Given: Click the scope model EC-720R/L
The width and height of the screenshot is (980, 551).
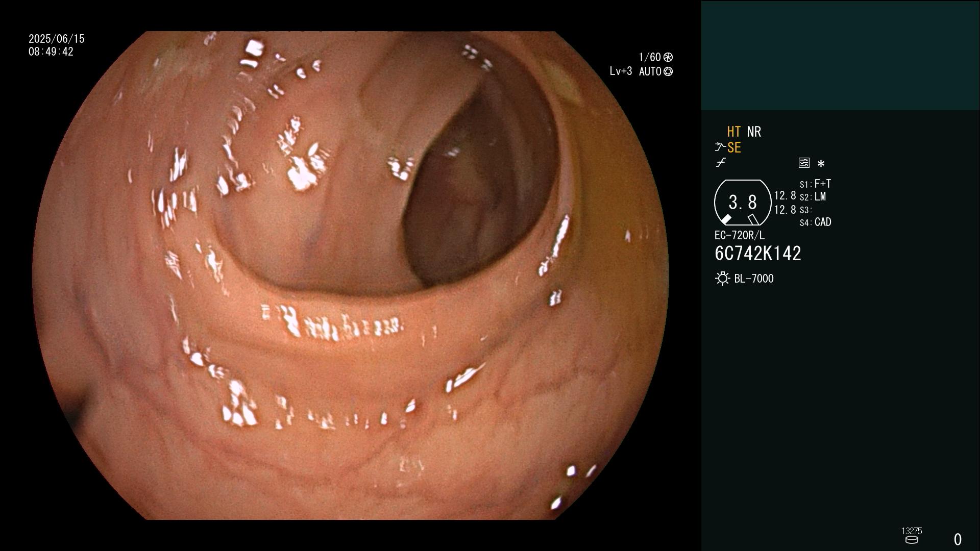Looking at the screenshot, I should point(740,235).
